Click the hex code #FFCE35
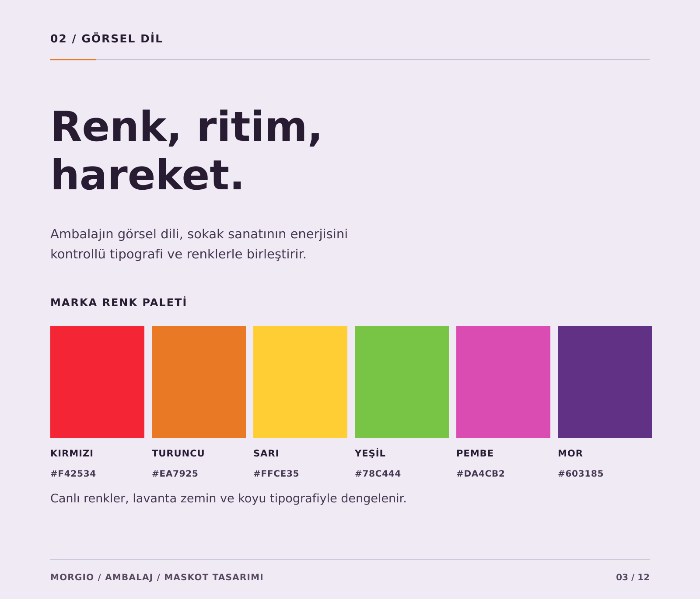The width and height of the screenshot is (700, 599). point(276,474)
